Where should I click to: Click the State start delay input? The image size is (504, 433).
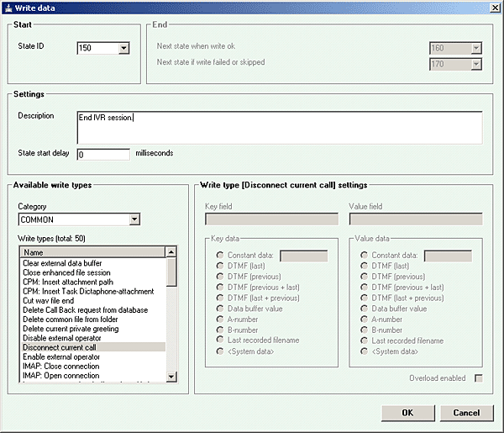[103, 155]
